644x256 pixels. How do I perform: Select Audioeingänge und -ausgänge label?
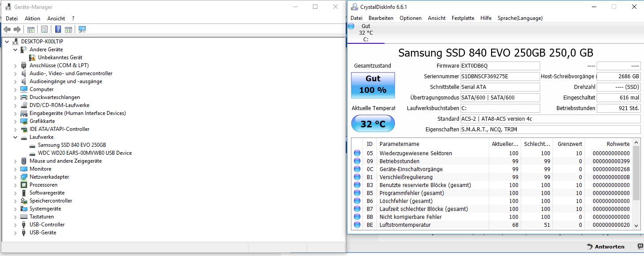click(66, 81)
